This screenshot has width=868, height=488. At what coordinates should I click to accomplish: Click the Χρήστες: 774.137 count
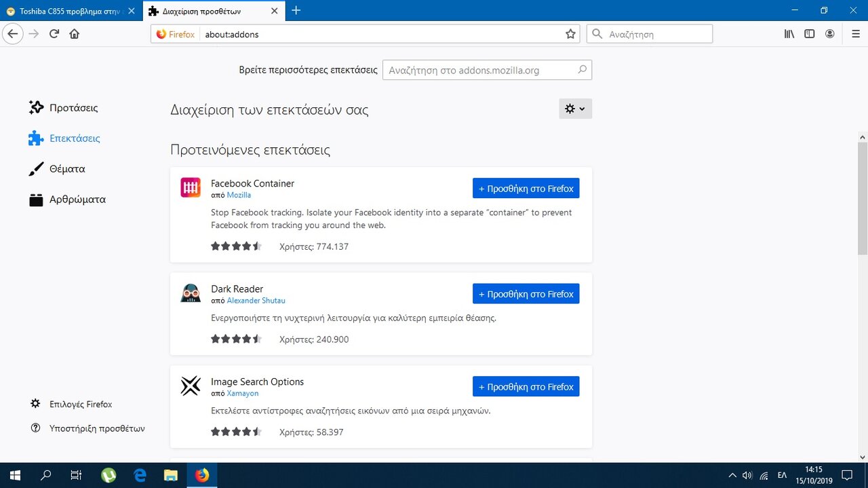coord(314,246)
